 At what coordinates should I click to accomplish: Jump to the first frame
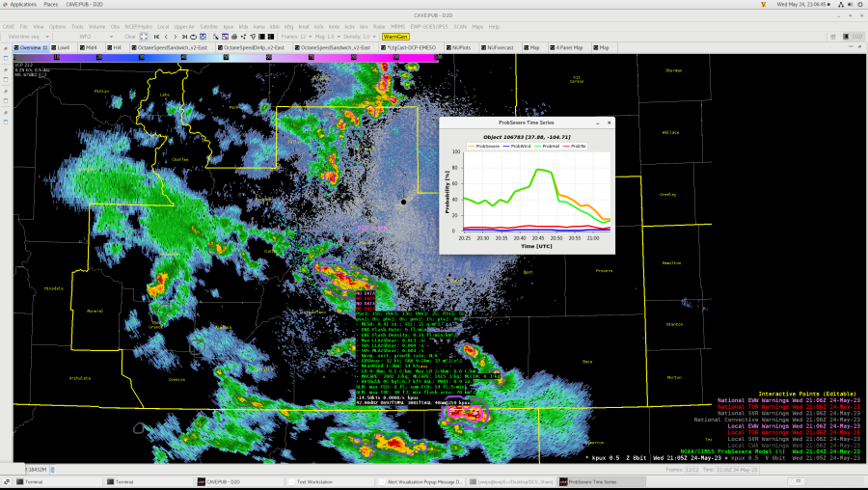click(157, 36)
